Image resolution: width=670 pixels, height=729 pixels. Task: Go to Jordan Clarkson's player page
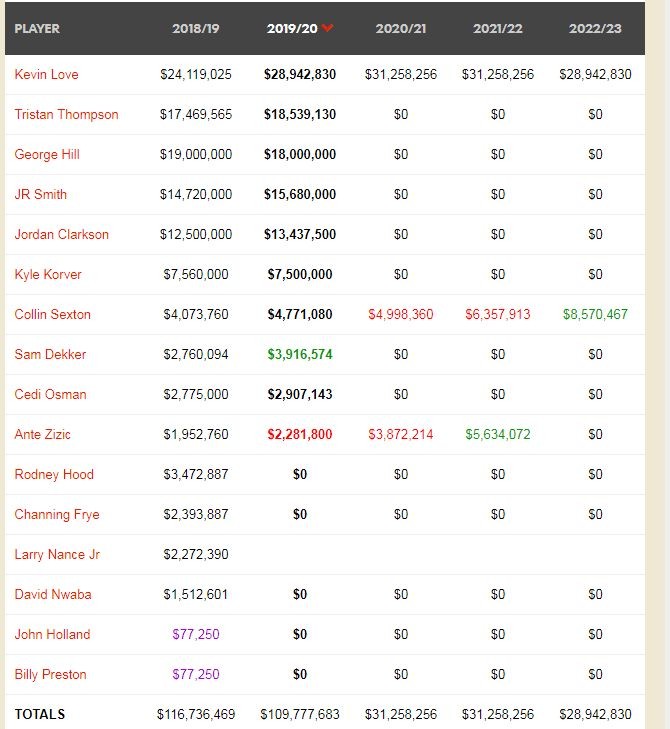click(62, 234)
